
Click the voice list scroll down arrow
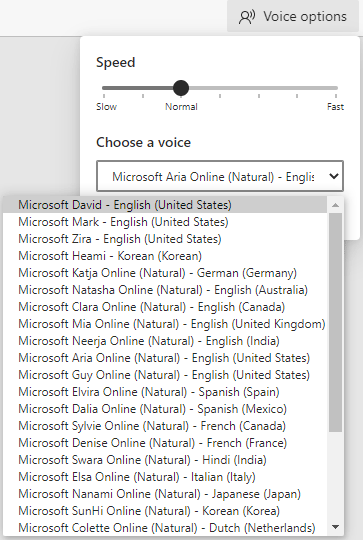pyautogui.click(x=335, y=527)
